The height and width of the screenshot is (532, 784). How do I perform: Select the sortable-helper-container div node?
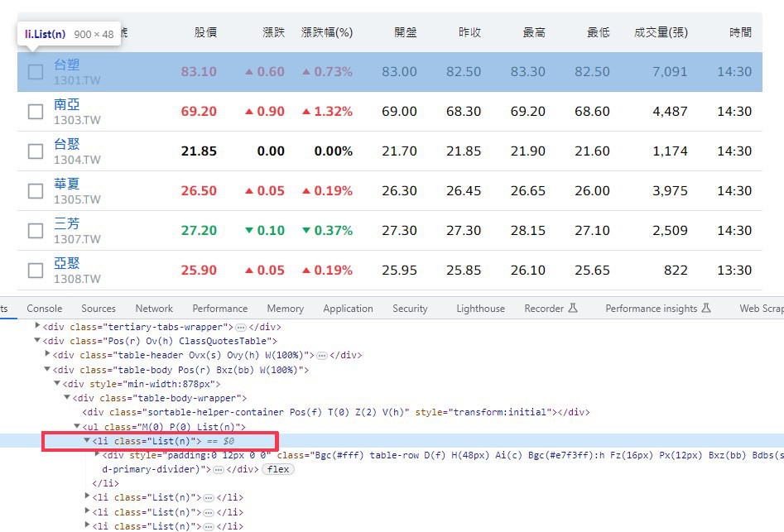click(336, 412)
